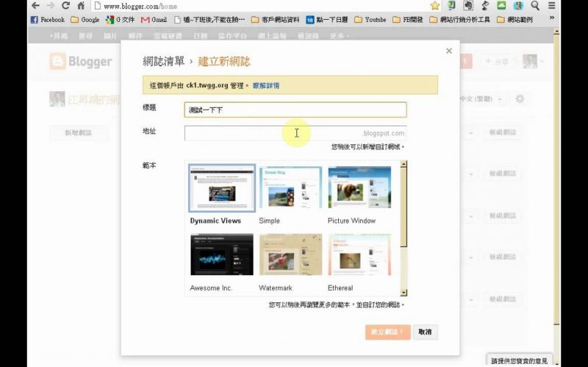The height and width of the screenshot is (367, 588).
Task: Bookmark this page with the star icon
Action: pyautogui.click(x=434, y=6)
